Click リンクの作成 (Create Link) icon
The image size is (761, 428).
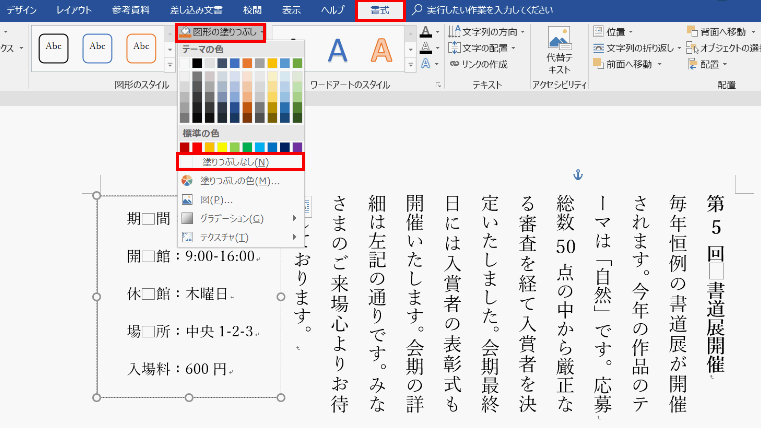[x=480, y=65]
